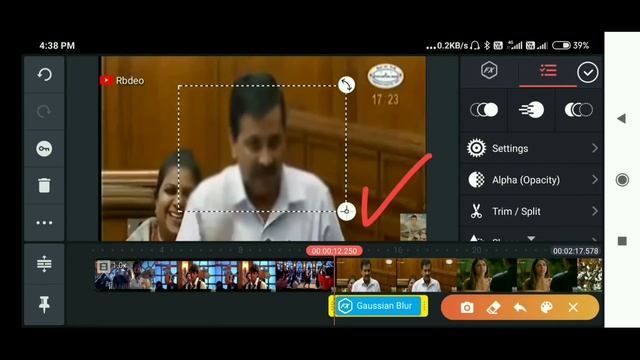Switch to the FX hexagon tab

(x=489, y=71)
